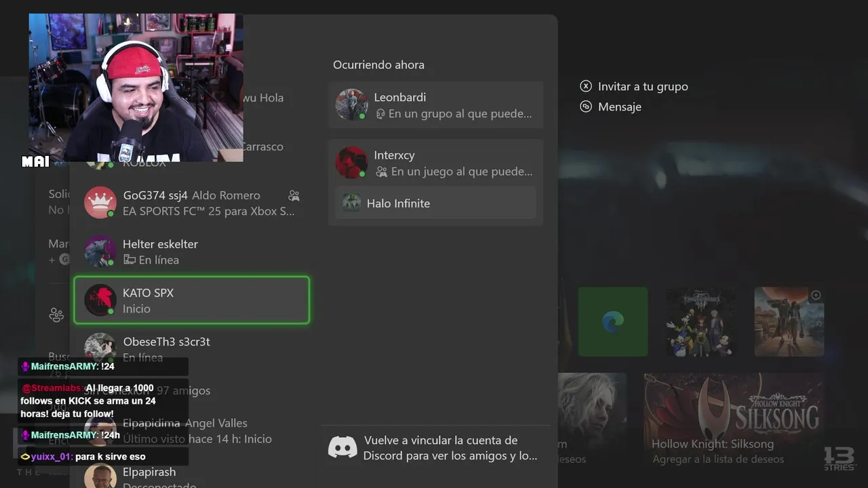Choose Invitar a tu grupo
Image resolution: width=868 pixels, height=488 pixels.
tap(643, 86)
